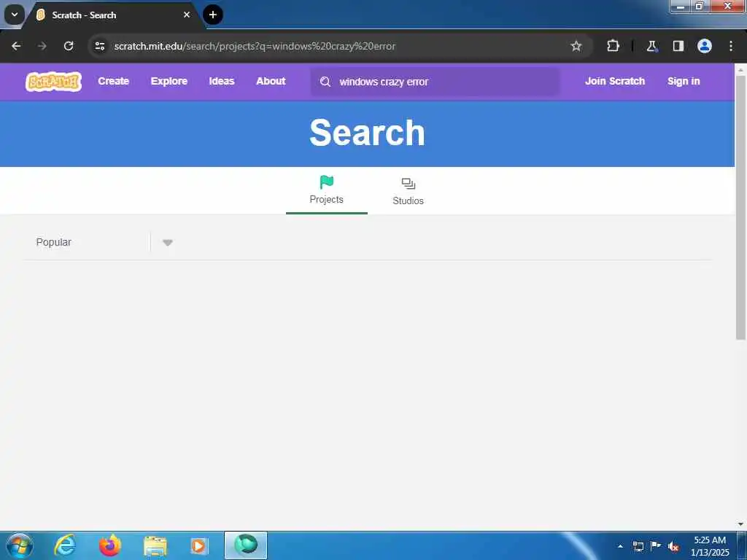Open the tab search dropdown
Screen dimensions: 747x560
(x=15, y=15)
